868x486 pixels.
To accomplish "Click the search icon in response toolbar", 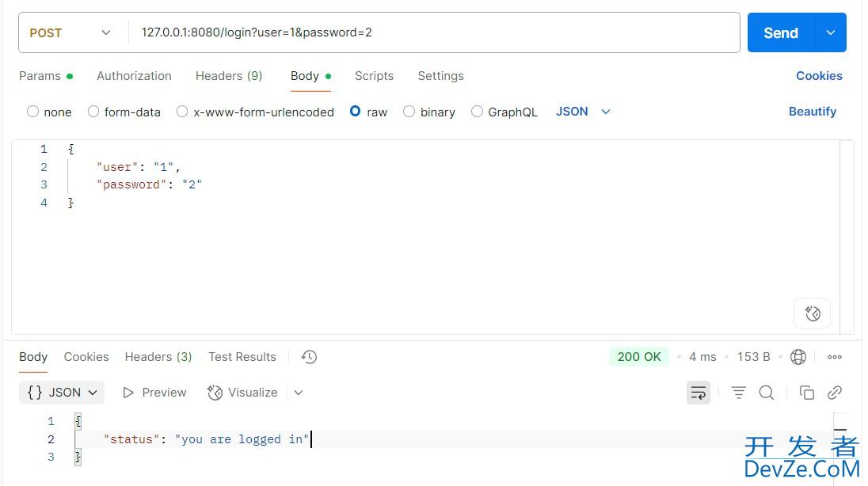I will tap(766, 392).
